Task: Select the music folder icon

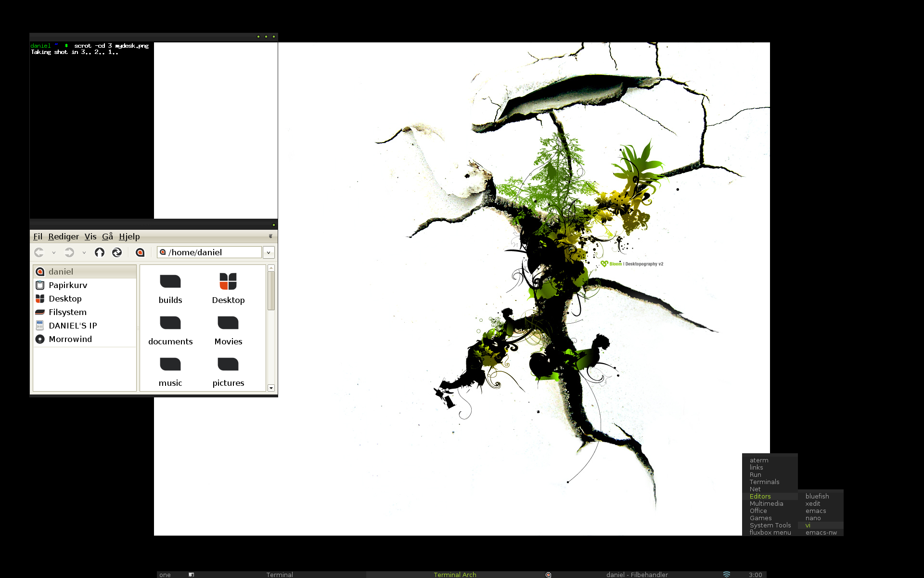Action: coord(170,364)
